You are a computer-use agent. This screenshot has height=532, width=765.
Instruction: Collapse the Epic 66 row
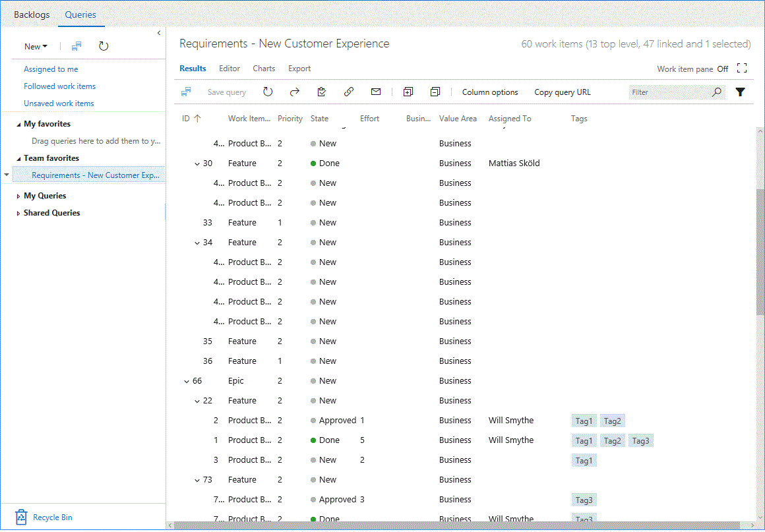[186, 381]
